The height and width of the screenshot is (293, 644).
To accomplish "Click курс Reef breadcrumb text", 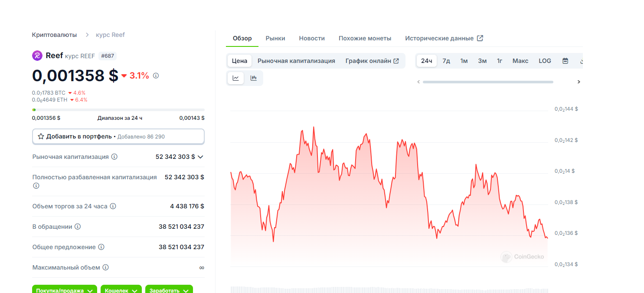I will (x=110, y=34).
